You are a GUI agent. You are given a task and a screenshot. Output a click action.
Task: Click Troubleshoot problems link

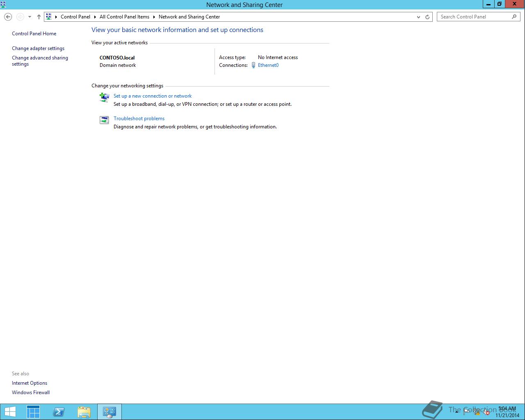139,119
